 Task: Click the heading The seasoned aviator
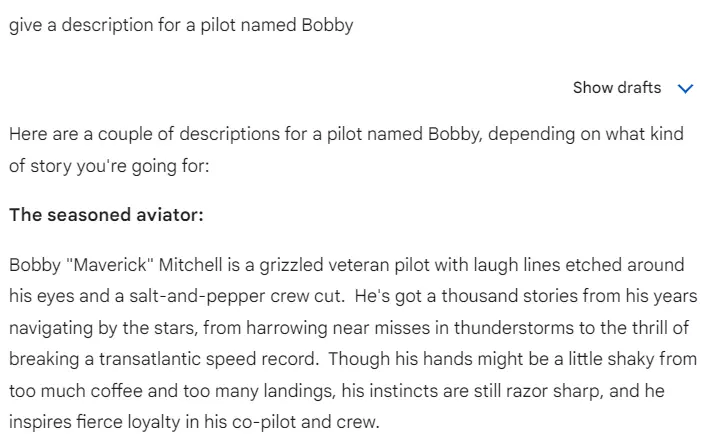(x=106, y=215)
